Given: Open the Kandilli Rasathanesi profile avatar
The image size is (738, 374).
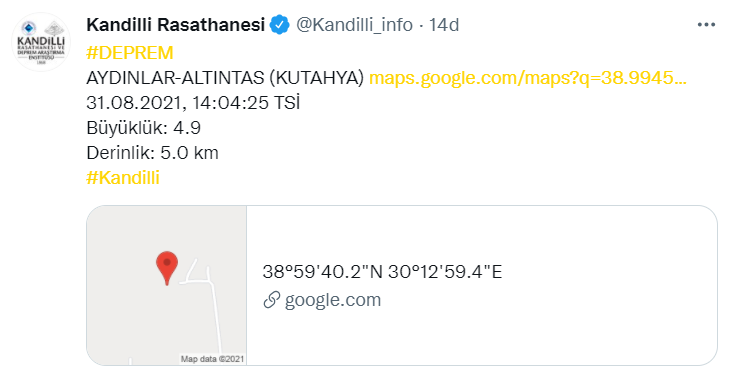Looking at the screenshot, I should pos(41,42).
